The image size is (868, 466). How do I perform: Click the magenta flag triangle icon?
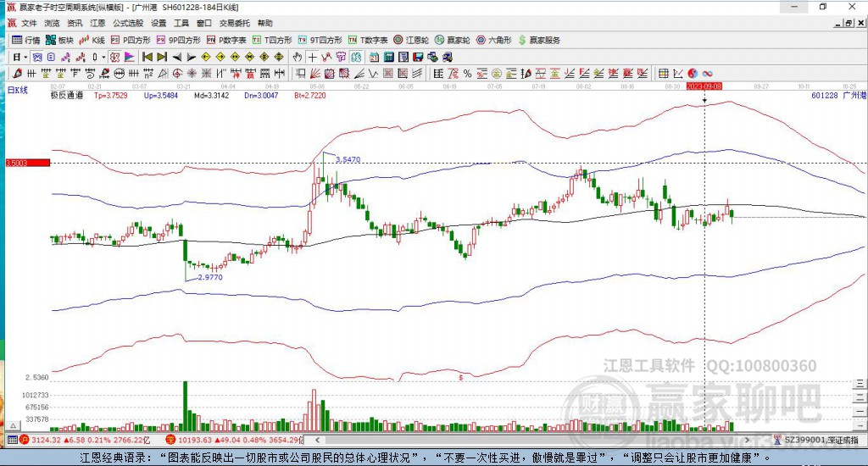pos(130,57)
